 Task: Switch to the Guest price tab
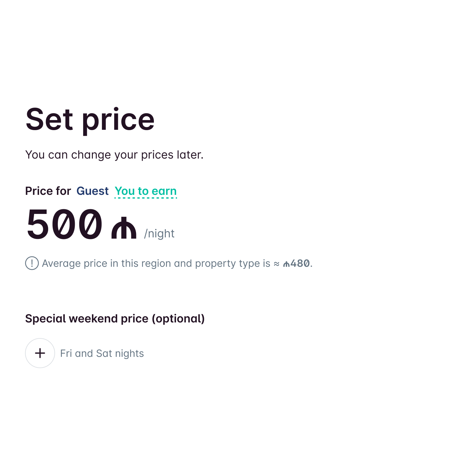coord(93,191)
